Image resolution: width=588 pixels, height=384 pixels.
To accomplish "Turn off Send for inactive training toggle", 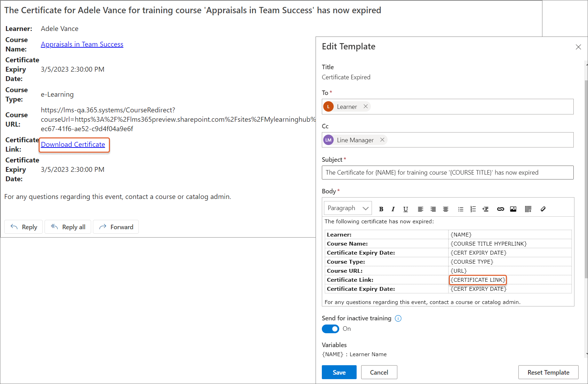I will (x=330, y=329).
